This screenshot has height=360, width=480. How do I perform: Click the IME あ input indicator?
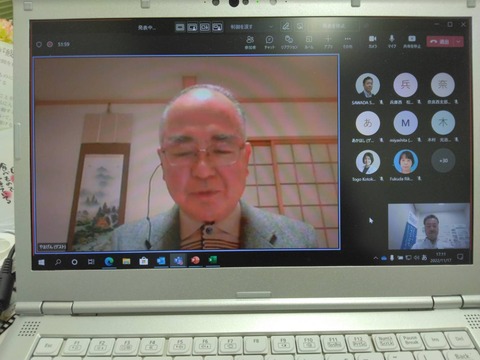tap(424, 257)
